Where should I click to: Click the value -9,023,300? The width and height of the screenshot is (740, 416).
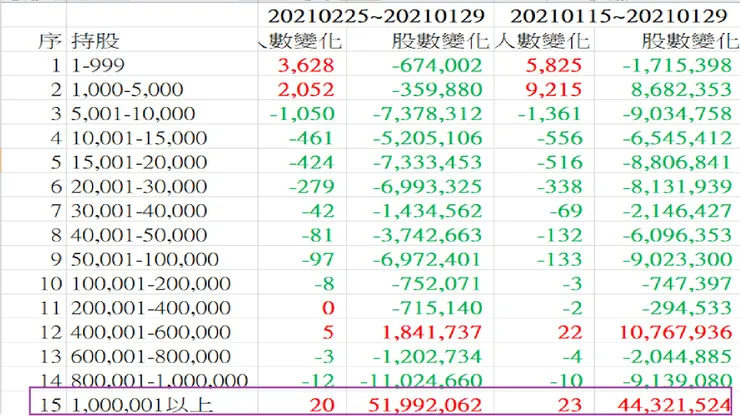click(x=677, y=260)
